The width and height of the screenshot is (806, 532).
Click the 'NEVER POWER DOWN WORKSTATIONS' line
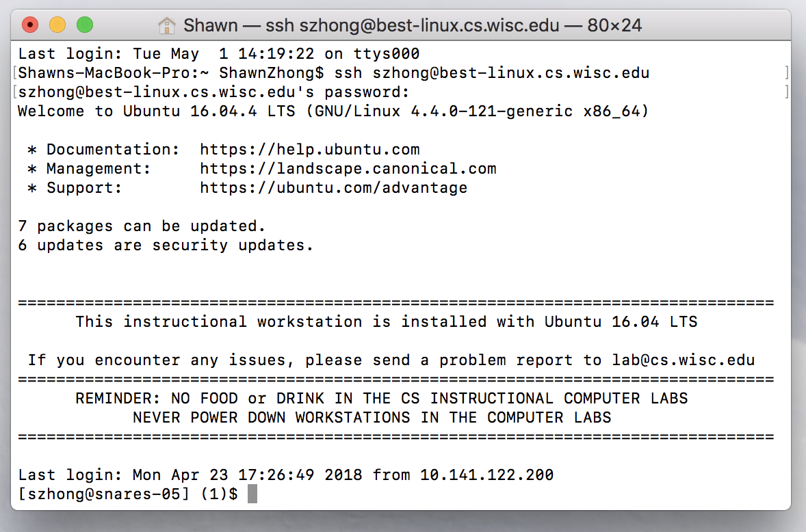point(372,417)
